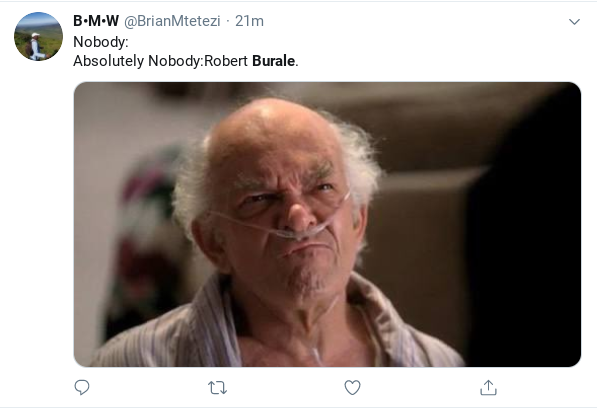Screen dimensions: 597x408
Task: Like the tweet with the heart icon
Action: (x=352, y=387)
